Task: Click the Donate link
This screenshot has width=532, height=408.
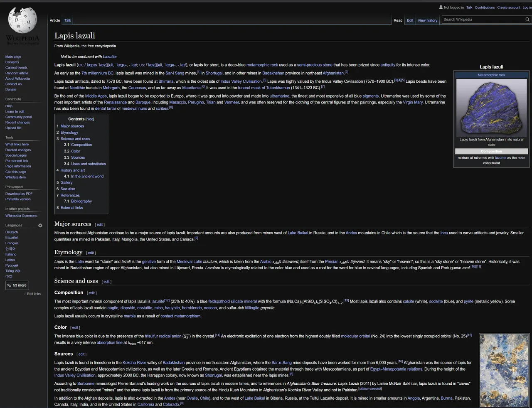Action: [11, 89]
